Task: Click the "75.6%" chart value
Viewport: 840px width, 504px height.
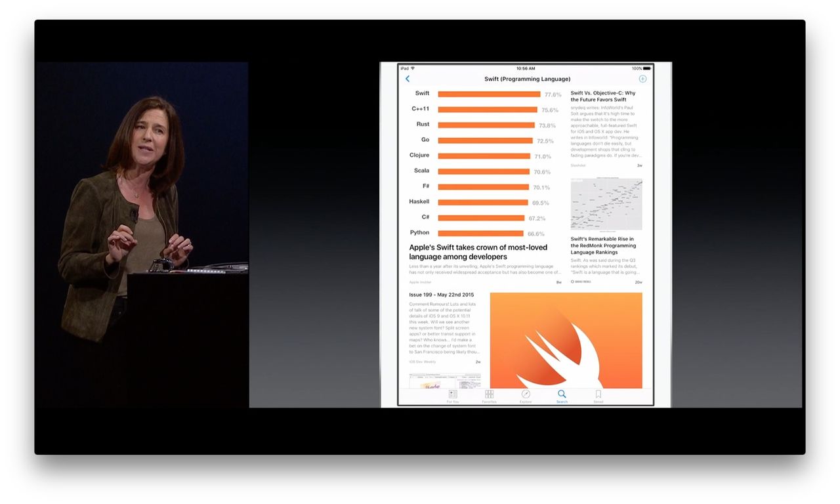Action: (550, 110)
